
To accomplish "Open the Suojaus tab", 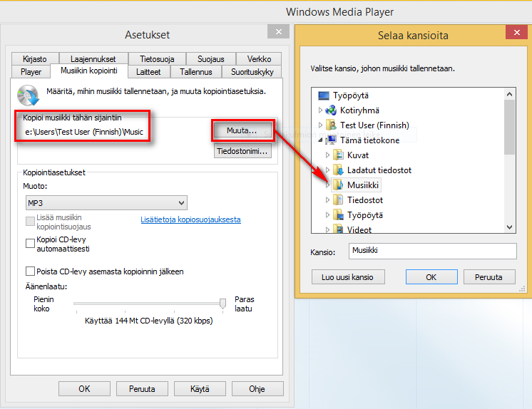I will (x=210, y=58).
